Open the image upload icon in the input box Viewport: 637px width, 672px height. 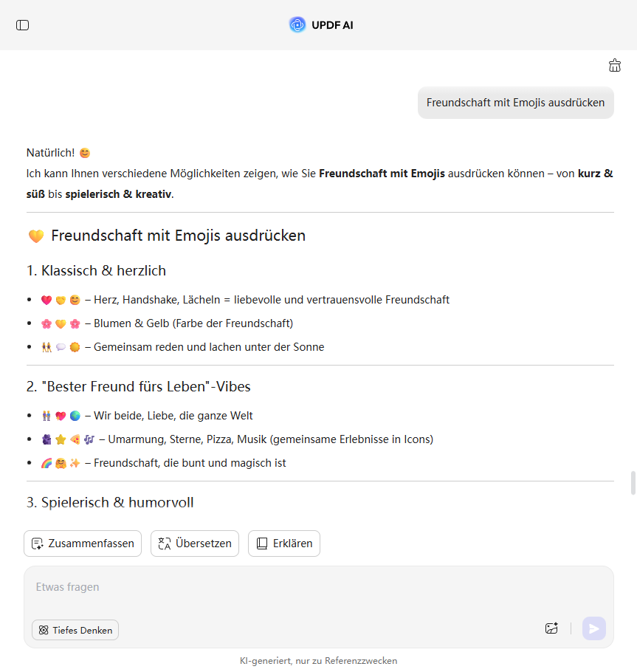coord(551,628)
